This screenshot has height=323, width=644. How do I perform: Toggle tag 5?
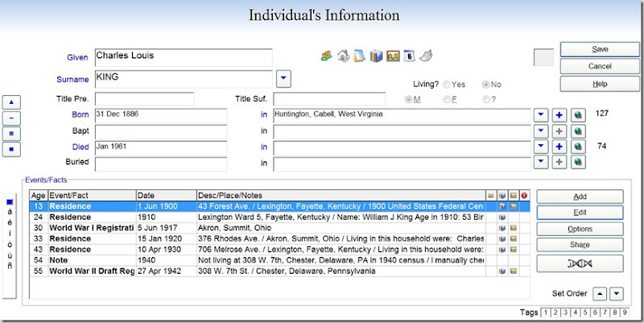point(585,313)
